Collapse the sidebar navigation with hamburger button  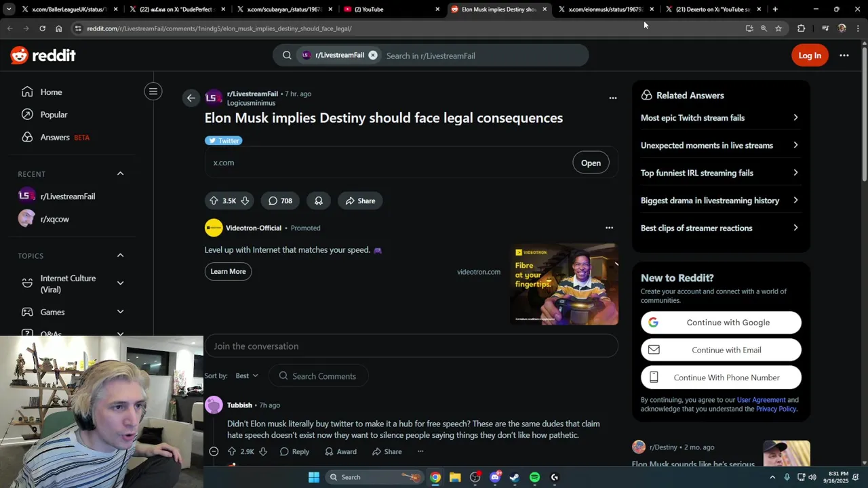[x=153, y=91]
